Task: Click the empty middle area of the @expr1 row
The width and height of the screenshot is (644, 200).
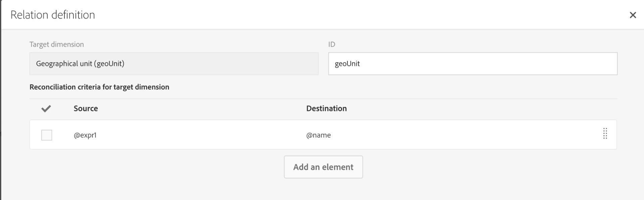Action: click(201, 135)
